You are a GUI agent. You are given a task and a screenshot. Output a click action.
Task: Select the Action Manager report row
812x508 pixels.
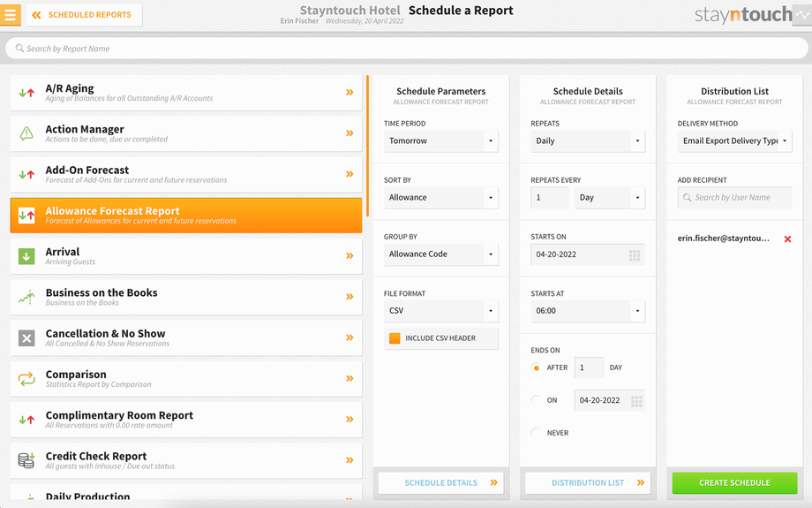click(186, 133)
